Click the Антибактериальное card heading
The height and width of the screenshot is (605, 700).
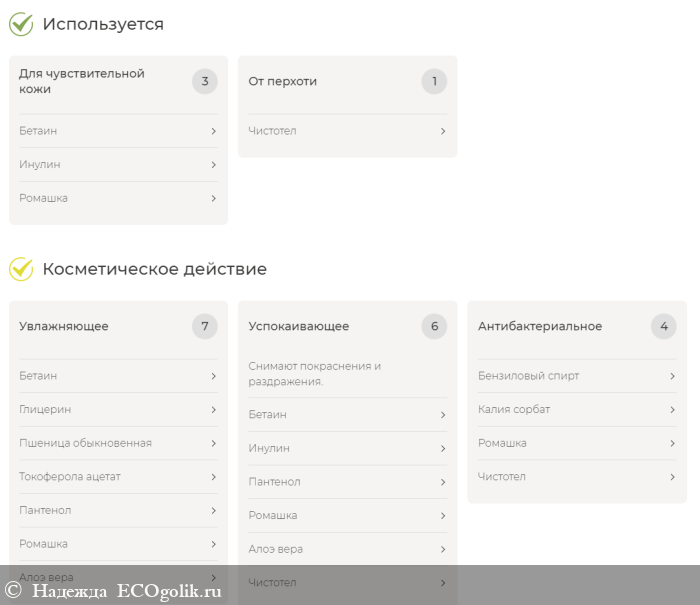click(x=540, y=326)
